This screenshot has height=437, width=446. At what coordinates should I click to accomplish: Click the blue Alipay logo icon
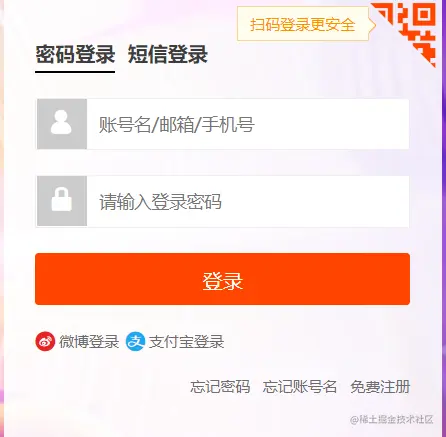(x=135, y=341)
